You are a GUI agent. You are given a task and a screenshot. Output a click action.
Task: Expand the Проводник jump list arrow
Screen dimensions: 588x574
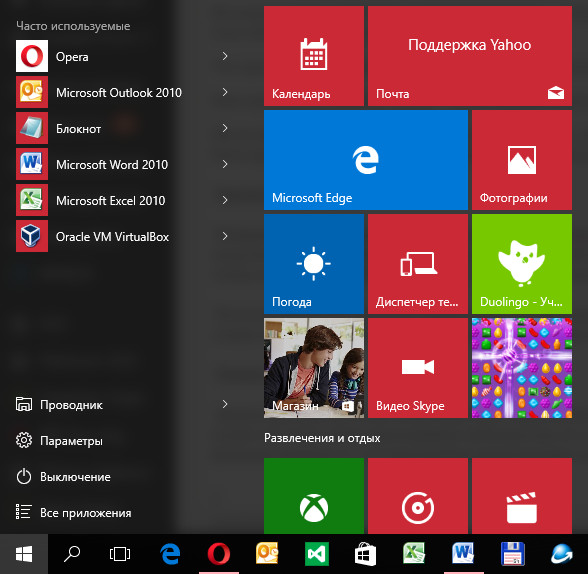point(225,404)
